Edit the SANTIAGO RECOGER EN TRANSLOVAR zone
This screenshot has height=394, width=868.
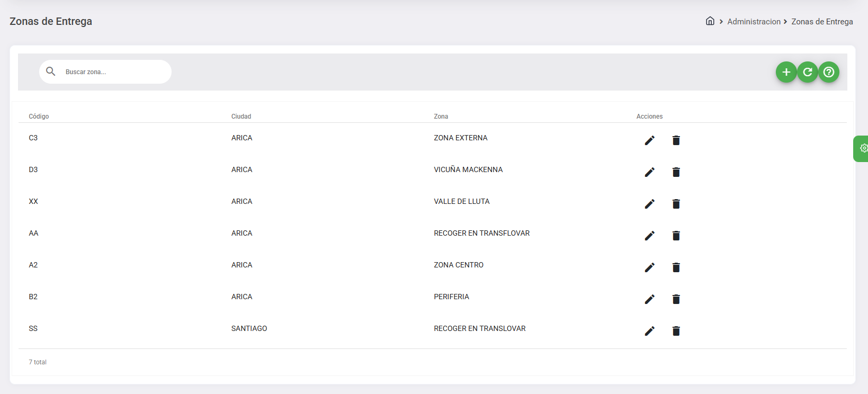pyautogui.click(x=649, y=331)
